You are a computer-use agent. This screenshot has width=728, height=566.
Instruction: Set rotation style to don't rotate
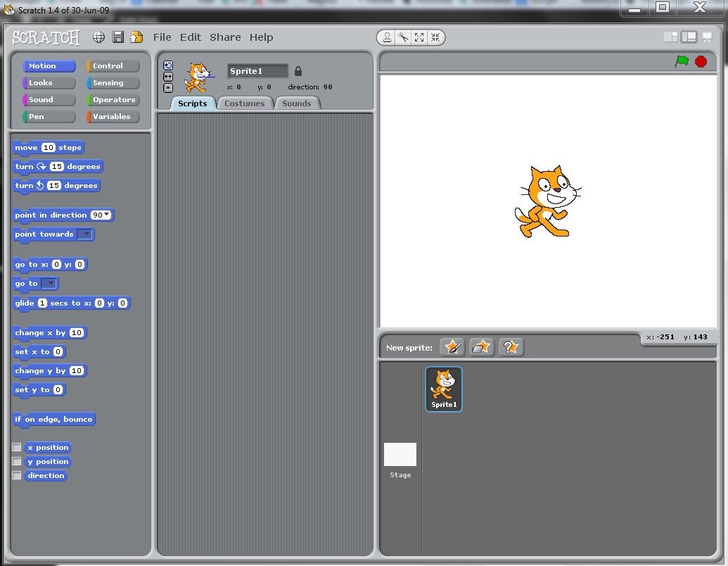pyautogui.click(x=168, y=88)
